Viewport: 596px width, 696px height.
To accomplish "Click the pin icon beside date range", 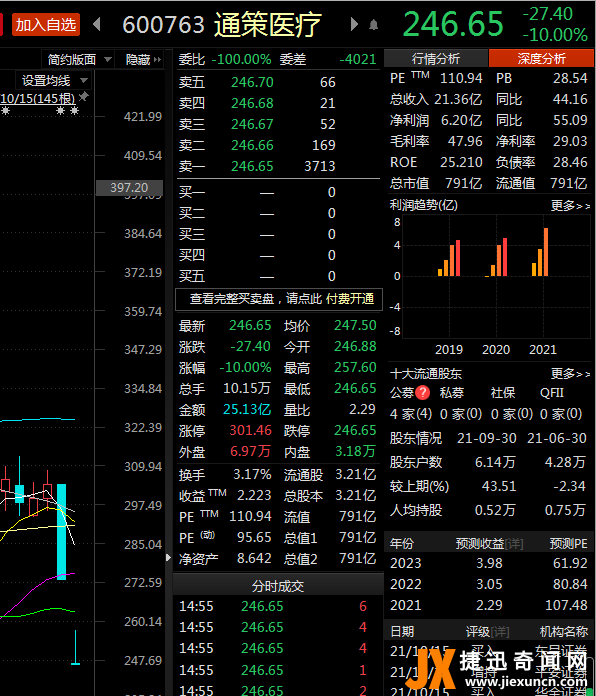I will click(x=83, y=97).
